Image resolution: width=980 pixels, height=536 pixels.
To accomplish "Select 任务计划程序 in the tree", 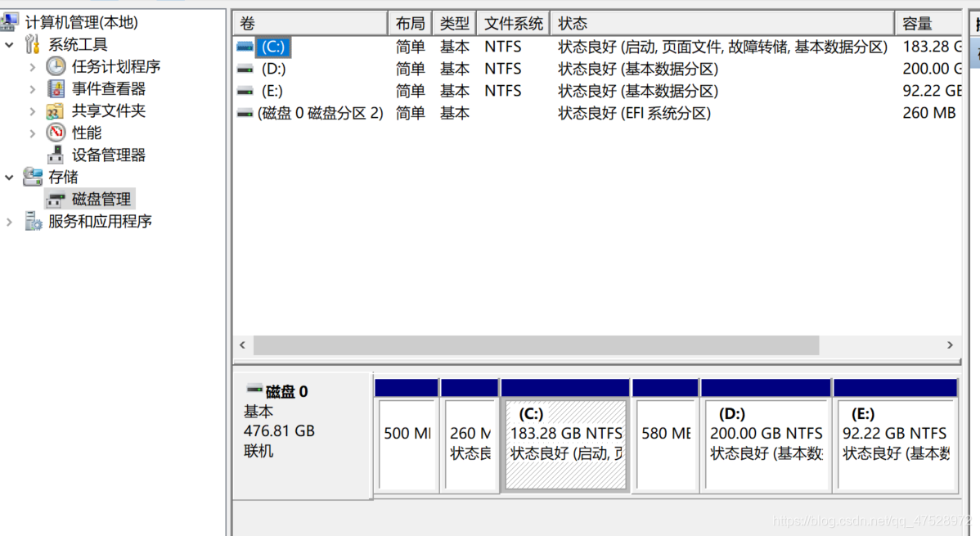I will (x=116, y=66).
